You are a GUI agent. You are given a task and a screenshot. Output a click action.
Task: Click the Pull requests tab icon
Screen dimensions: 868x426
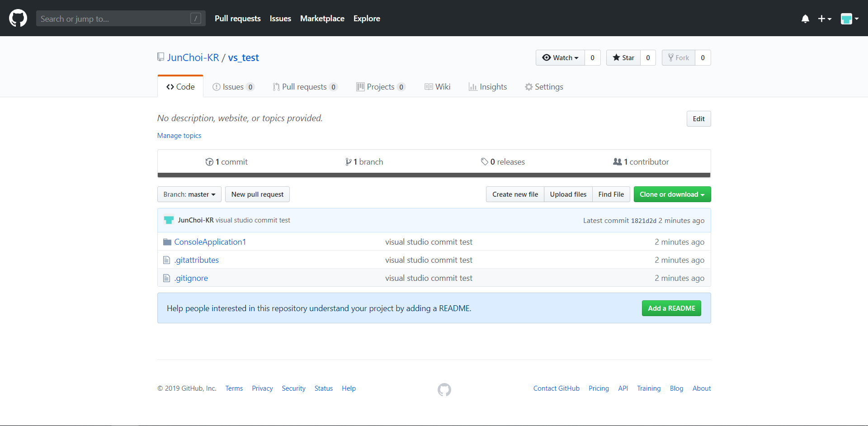pyautogui.click(x=276, y=87)
